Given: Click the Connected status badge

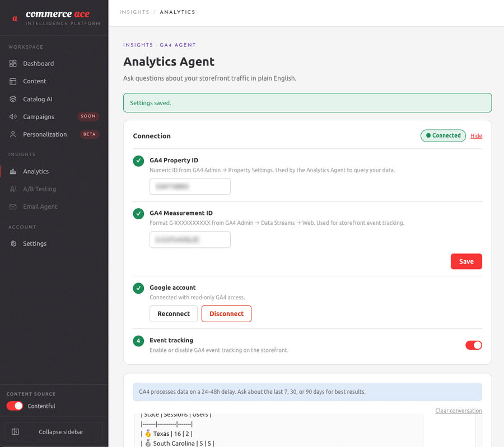Looking at the screenshot, I should [x=443, y=135].
